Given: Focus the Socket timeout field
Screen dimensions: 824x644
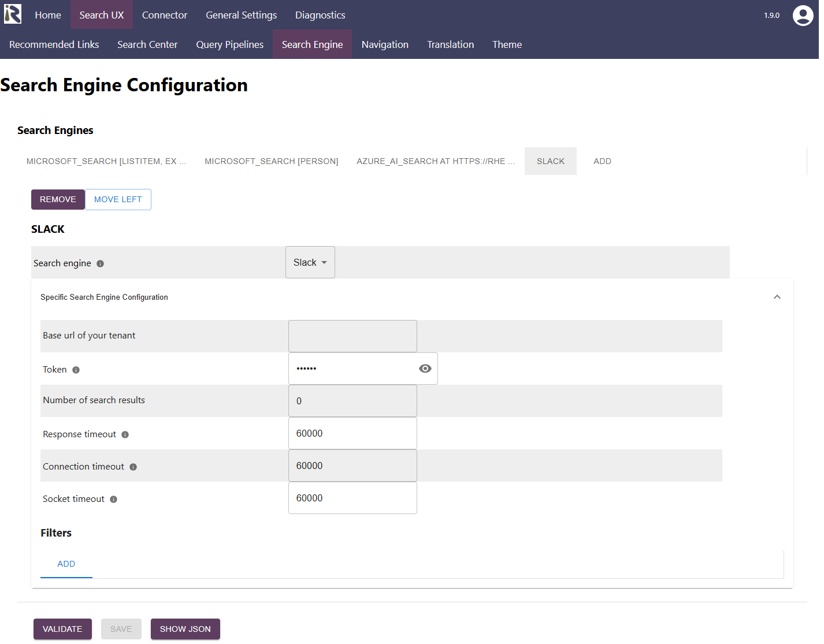Looking at the screenshot, I should click(352, 498).
